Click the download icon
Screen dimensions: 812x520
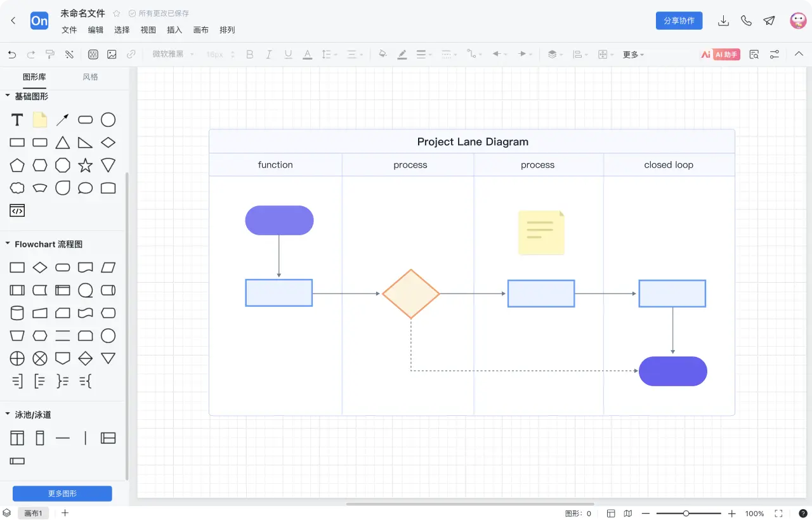pos(723,21)
